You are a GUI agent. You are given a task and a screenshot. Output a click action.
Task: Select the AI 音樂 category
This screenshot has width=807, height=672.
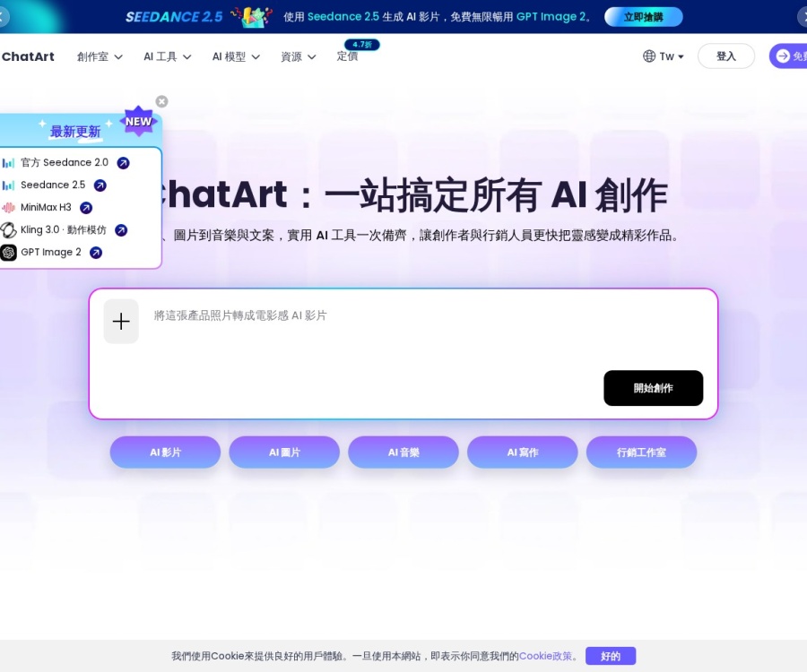coord(403,452)
